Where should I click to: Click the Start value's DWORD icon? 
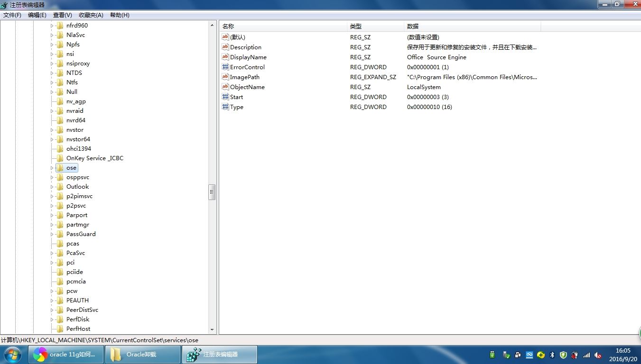(x=225, y=97)
